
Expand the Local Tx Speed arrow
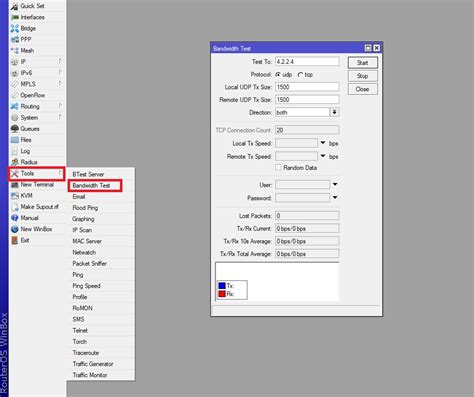(x=323, y=143)
